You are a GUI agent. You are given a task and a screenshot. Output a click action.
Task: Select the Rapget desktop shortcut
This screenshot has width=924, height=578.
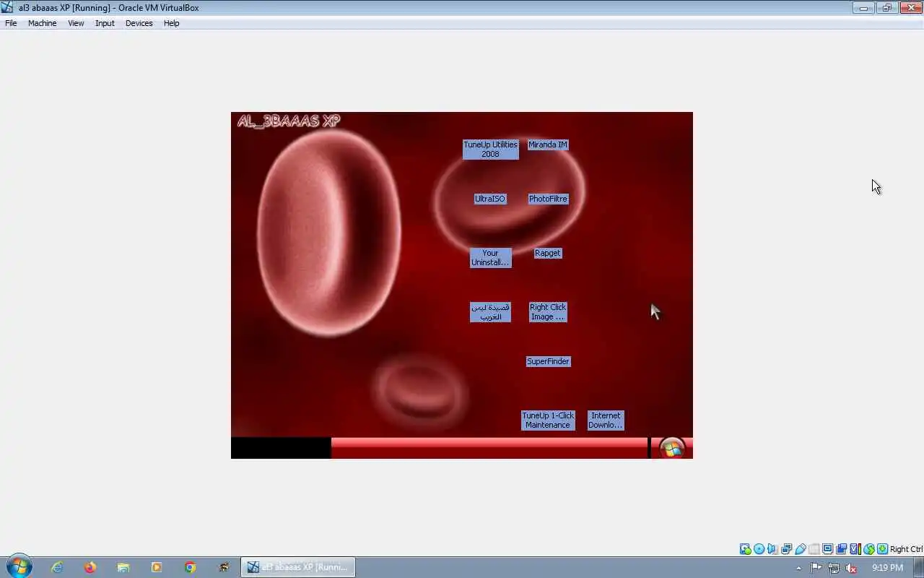[547, 253]
